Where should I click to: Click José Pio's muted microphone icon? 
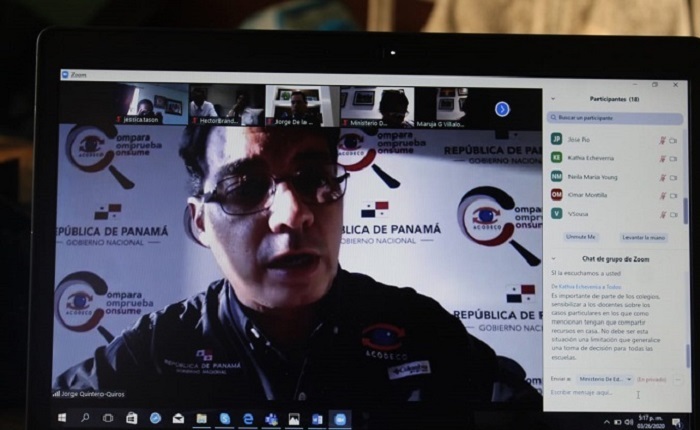(662, 140)
